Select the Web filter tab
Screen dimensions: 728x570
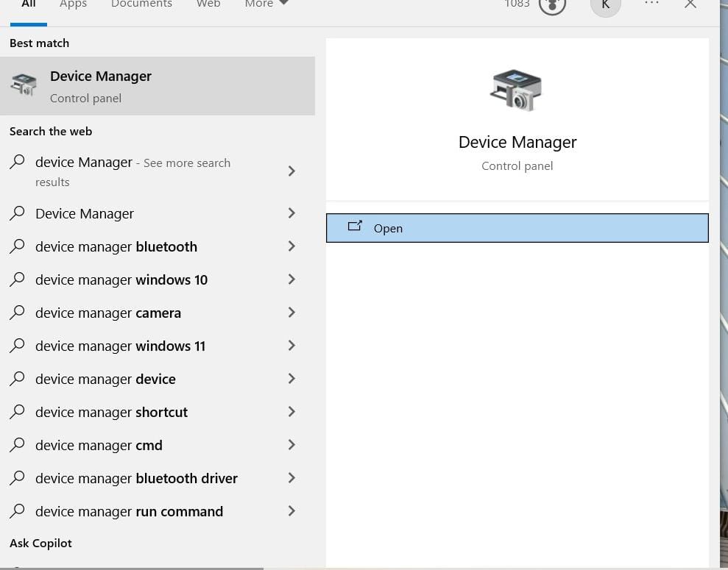[208, 4]
